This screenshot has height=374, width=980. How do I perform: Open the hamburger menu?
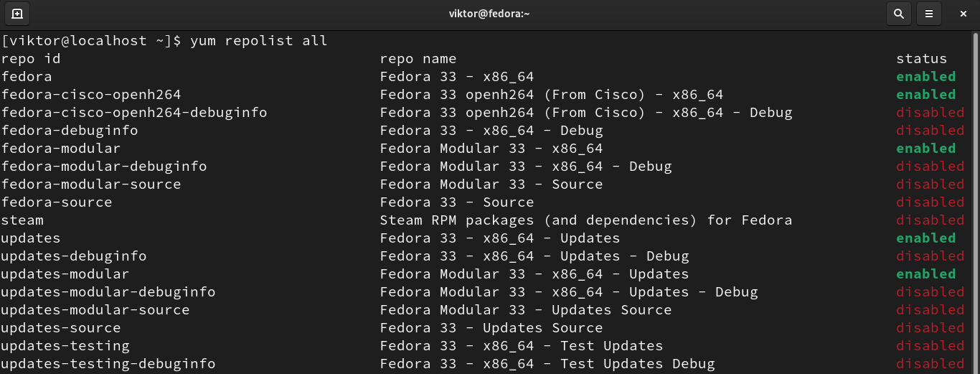coord(928,14)
